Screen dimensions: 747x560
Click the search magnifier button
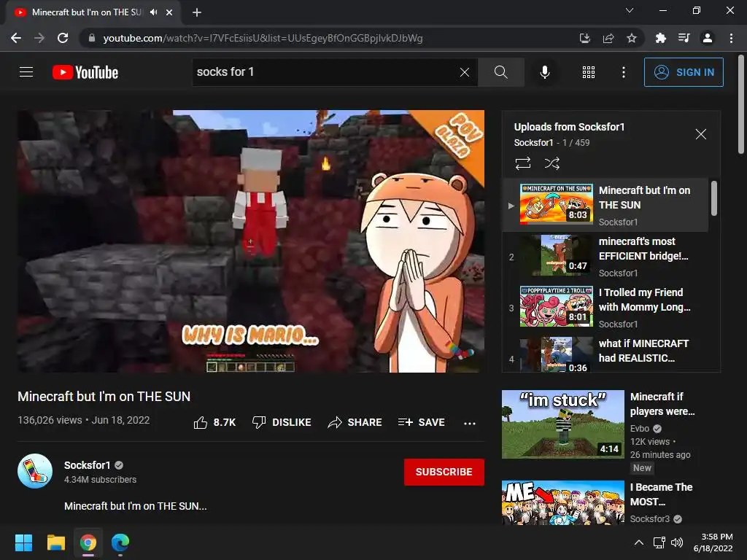point(500,72)
